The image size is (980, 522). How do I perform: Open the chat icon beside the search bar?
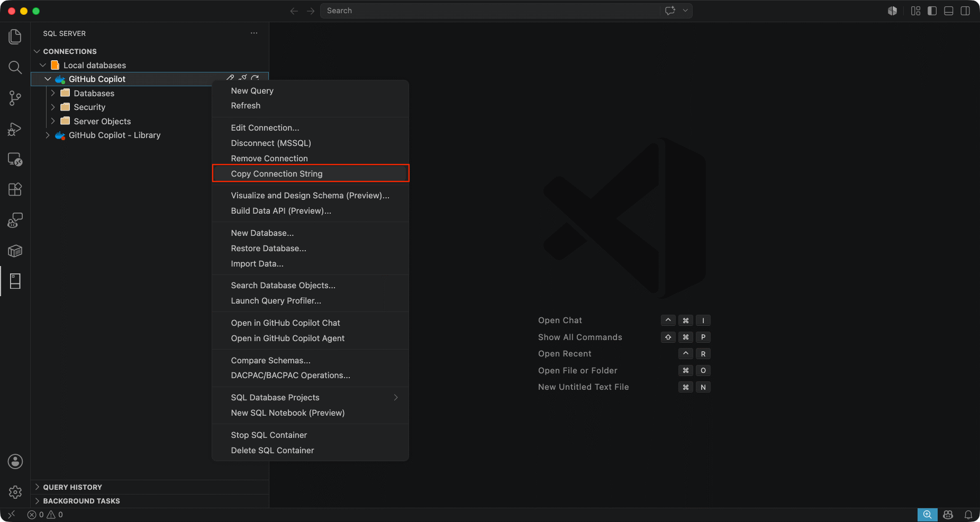click(670, 11)
